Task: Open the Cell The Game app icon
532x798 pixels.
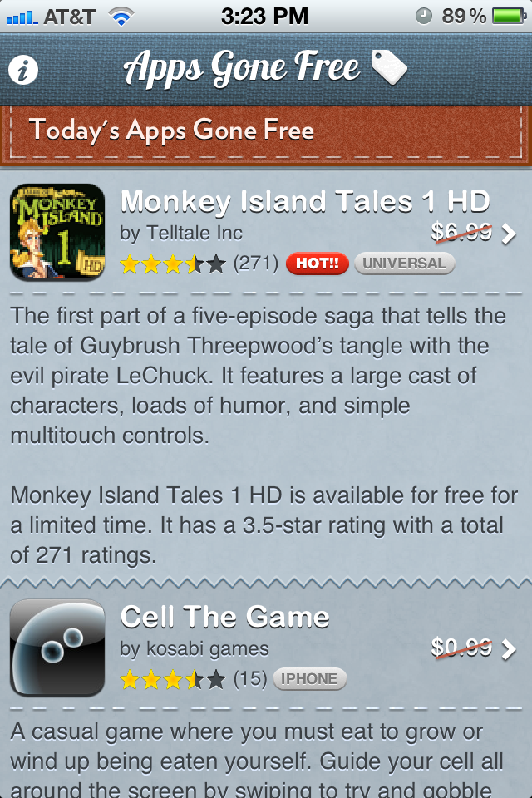Action: click(57, 648)
